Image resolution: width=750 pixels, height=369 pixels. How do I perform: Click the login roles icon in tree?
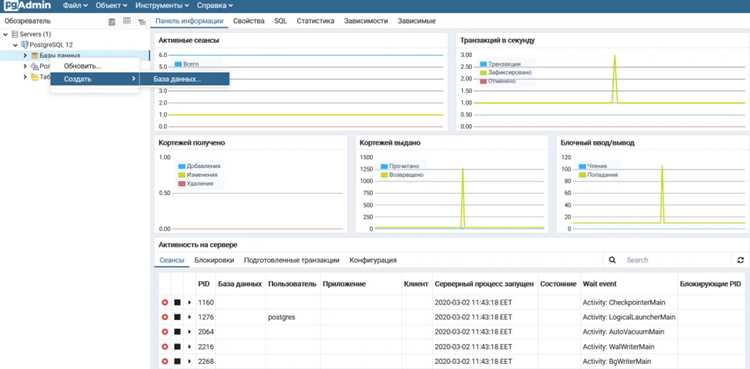(34, 66)
